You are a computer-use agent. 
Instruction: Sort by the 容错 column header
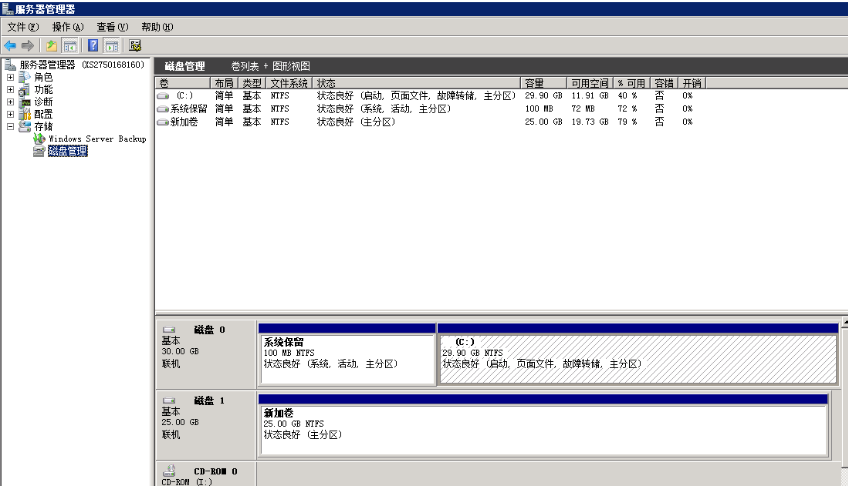664,83
